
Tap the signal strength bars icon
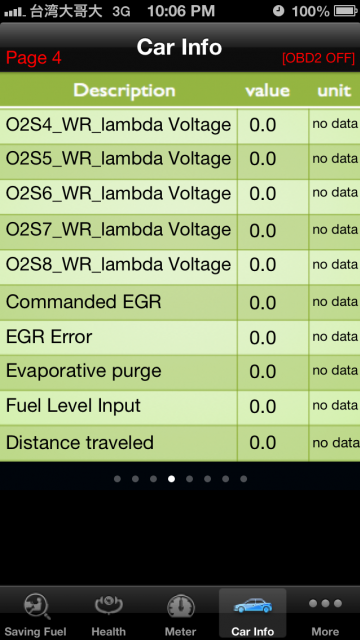click(14, 12)
